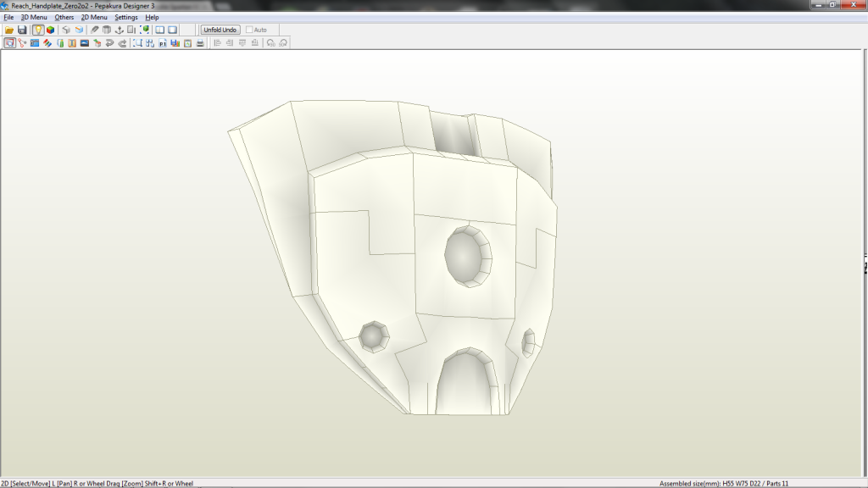Viewport: 868px width, 488px height.
Task: Click the arrange parts grid icon
Action: pos(150,43)
